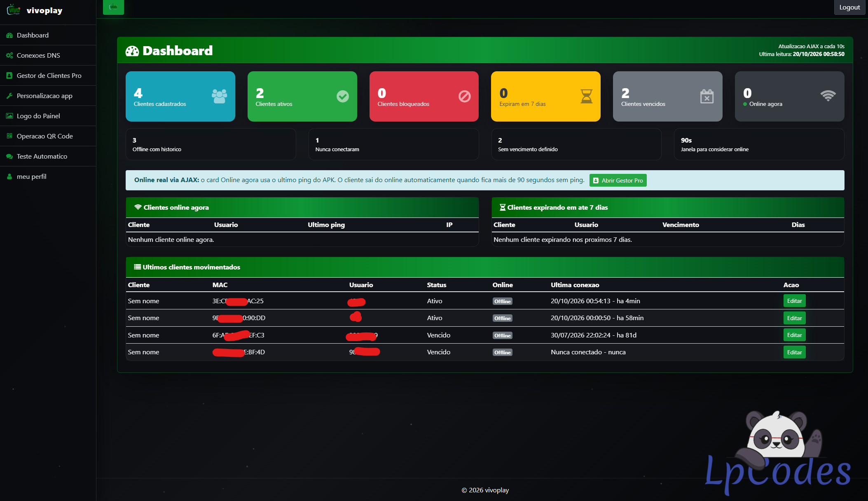Click the Ultimos clientes movimentados header
The height and width of the screenshot is (501, 868).
click(485, 267)
